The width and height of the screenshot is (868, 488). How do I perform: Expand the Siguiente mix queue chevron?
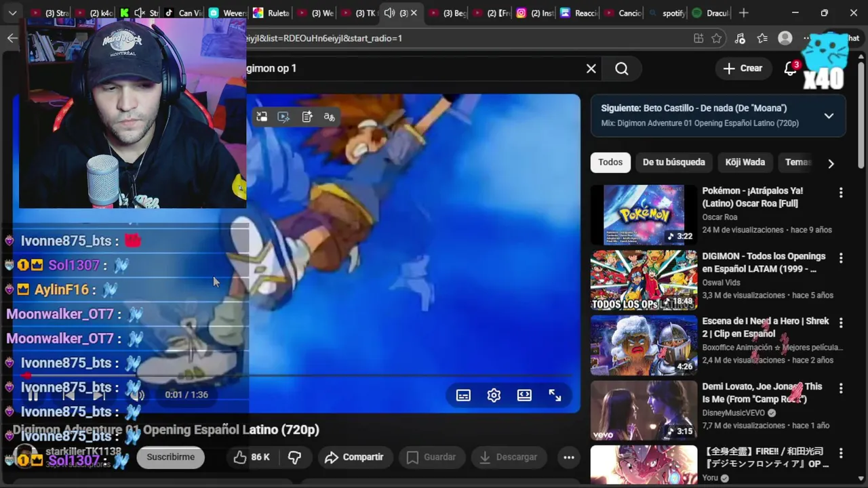click(x=829, y=116)
